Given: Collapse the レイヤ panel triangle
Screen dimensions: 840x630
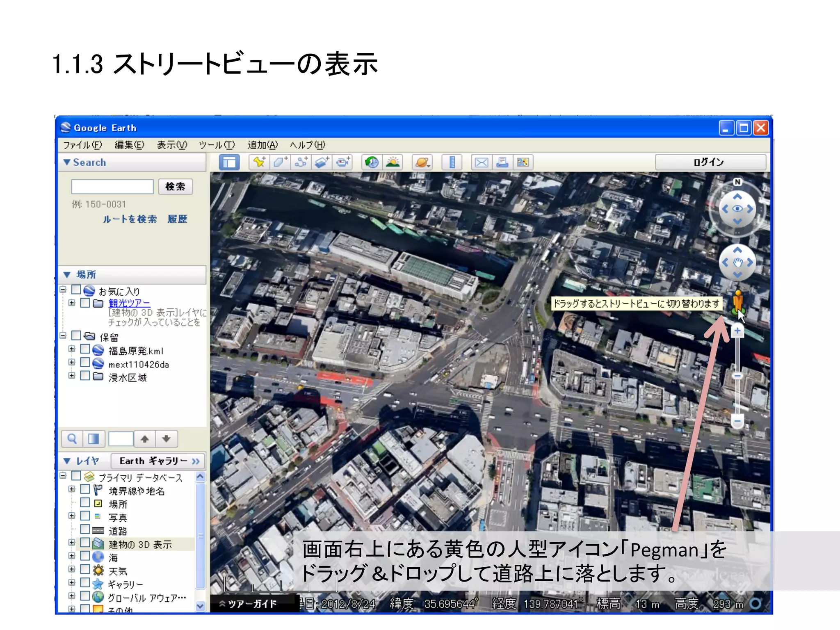Looking at the screenshot, I should click(67, 461).
